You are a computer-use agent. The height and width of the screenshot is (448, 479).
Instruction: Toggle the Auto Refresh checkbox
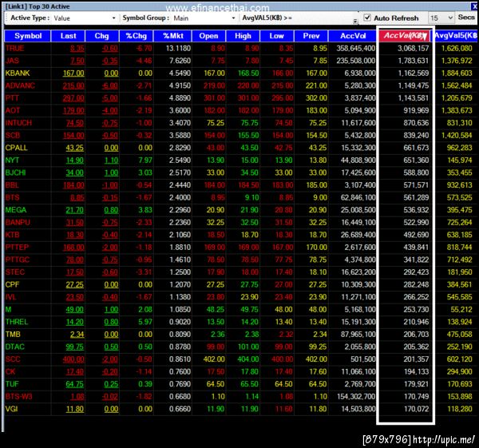(367, 18)
